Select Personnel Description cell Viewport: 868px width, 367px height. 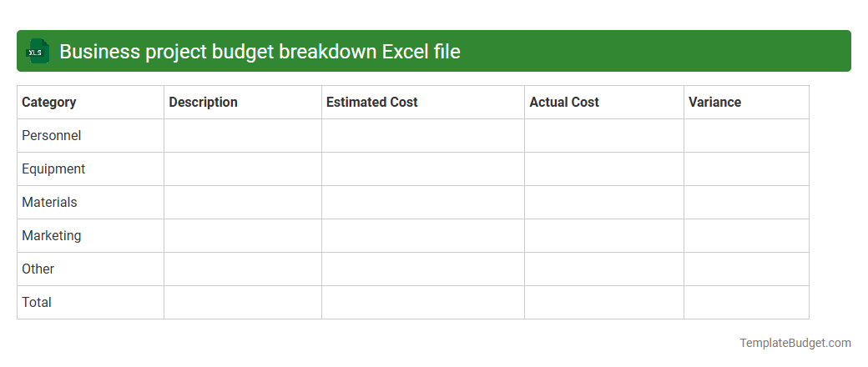(243, 136)
